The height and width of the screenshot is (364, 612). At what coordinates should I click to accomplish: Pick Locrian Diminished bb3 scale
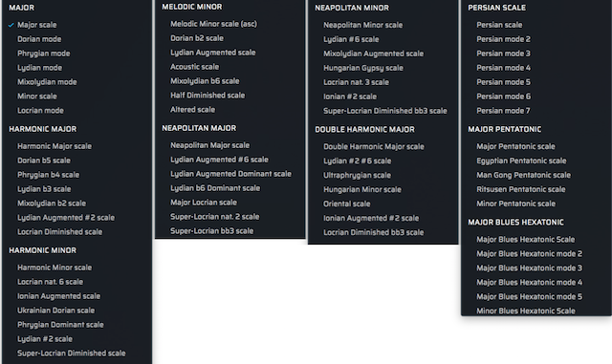(x=373, y=232)
